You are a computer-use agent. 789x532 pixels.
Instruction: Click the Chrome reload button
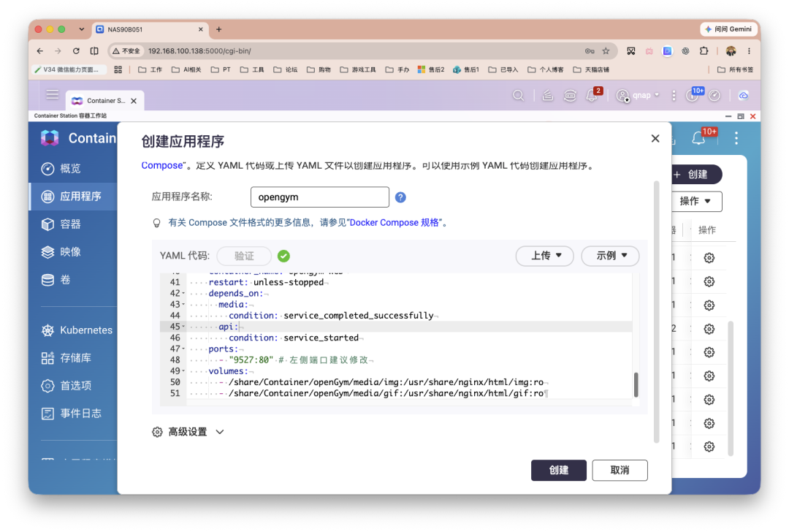tap(76, 51)
